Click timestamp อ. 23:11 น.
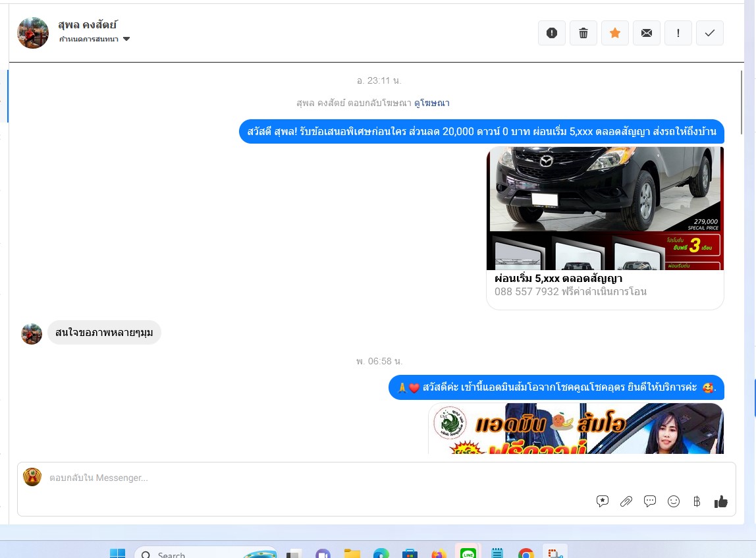This screenshot has height=558, width=756. (x=379, y=80)
